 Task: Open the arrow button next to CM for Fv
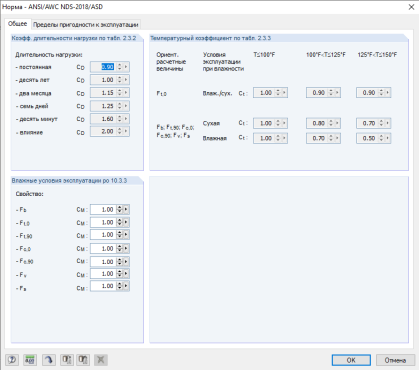pyautogui.click(x=126, y=274)
